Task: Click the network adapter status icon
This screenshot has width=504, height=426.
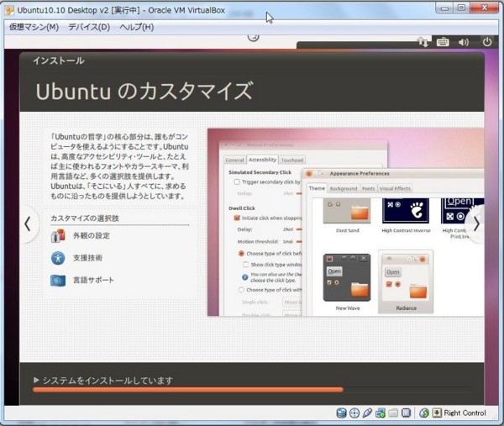Action: click(x=381, y=413)
